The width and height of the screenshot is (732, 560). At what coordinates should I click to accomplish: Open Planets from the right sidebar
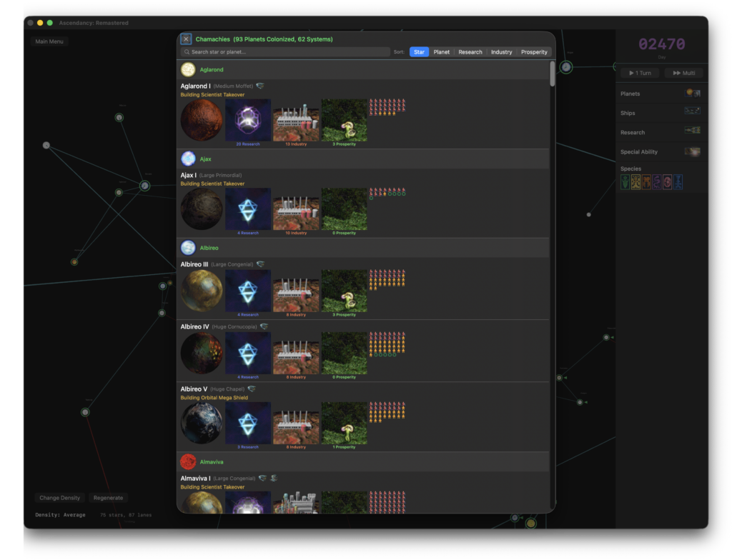(661, 94)
